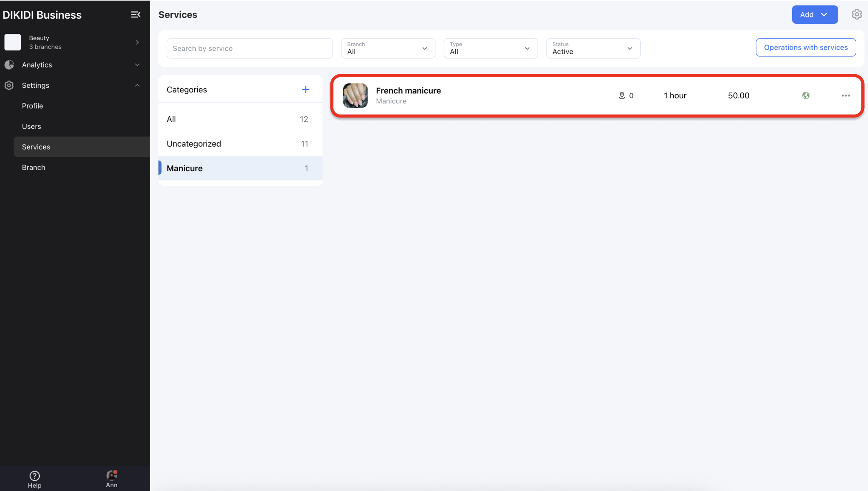Open the Users settings page

(x=31, y=126)
